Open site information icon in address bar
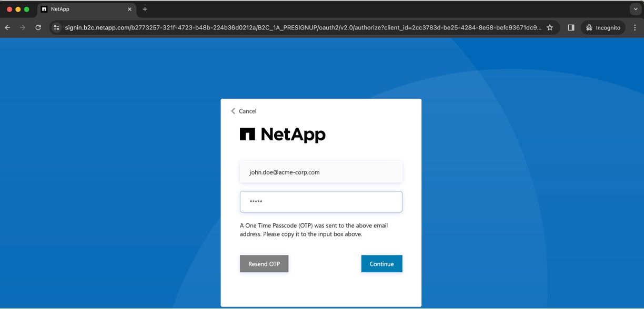 (57, 27)
